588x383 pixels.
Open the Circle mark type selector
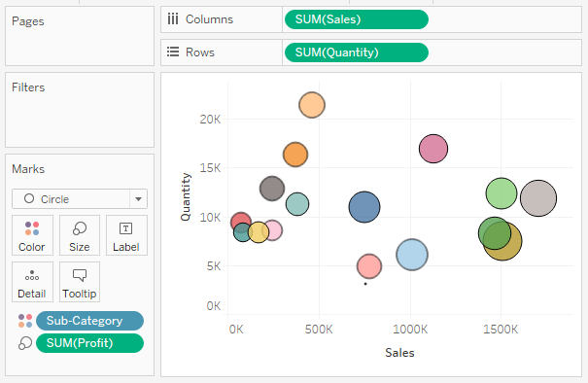(x=80, y=199)
